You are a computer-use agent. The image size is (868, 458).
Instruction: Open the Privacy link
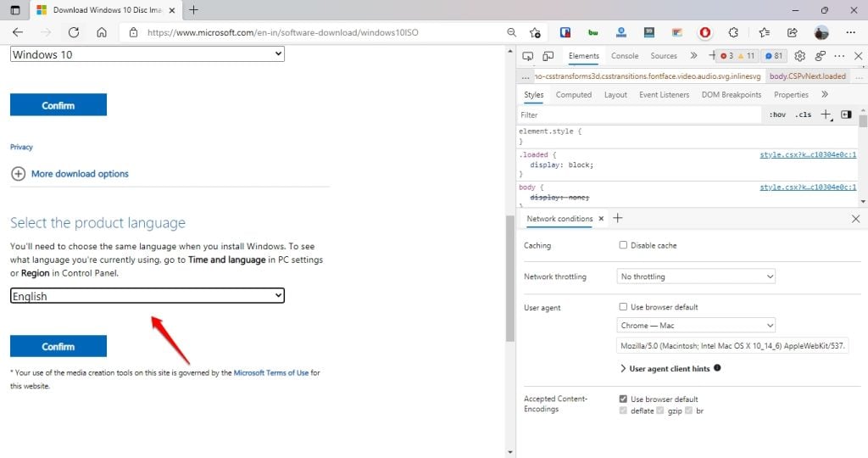pyautogui.click(x=21, y=147)
